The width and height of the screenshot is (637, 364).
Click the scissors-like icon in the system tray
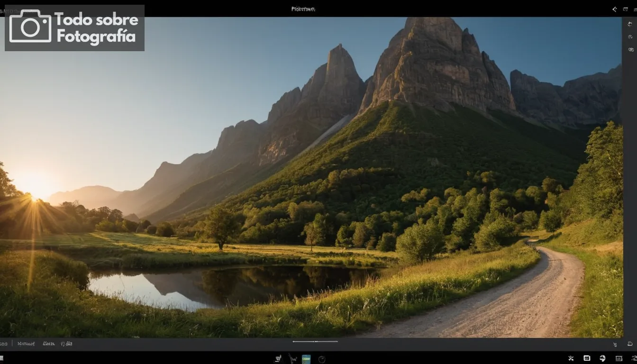(571, 358)
